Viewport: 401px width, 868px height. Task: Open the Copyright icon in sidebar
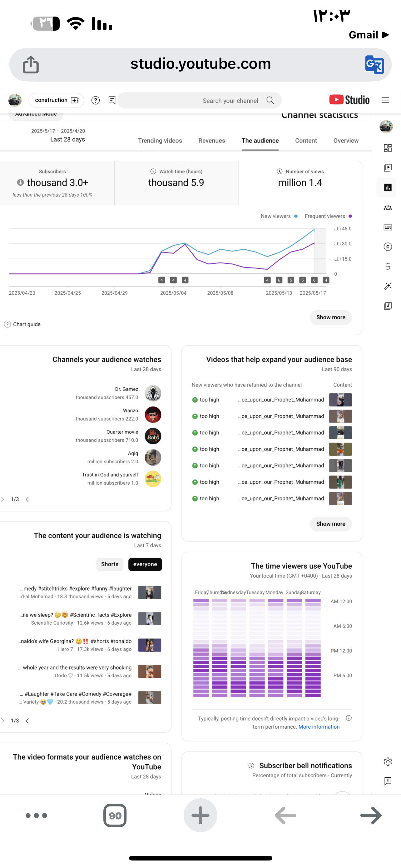(x=388, y=247)
